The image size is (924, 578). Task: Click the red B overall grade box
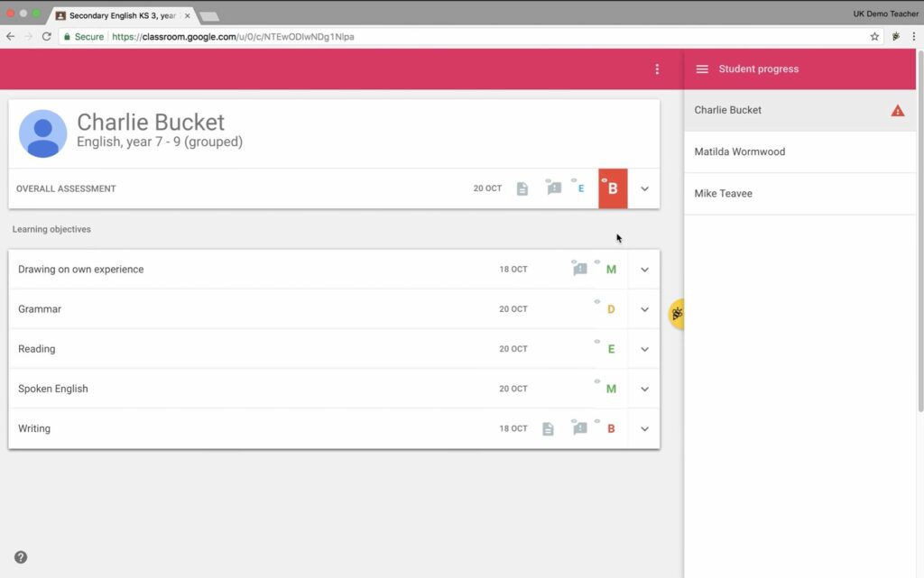click(x=613, y=189)
